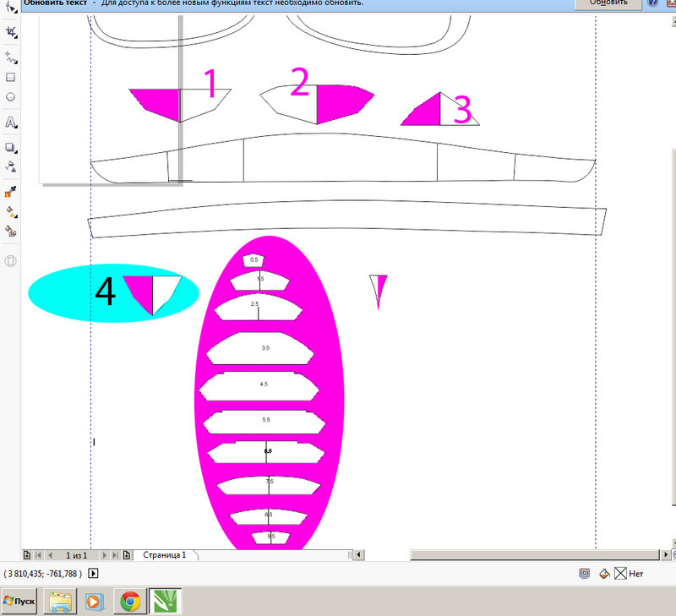The image size is (676, 616).
Task: Select the Crop tool
Action: pos(10,31)
